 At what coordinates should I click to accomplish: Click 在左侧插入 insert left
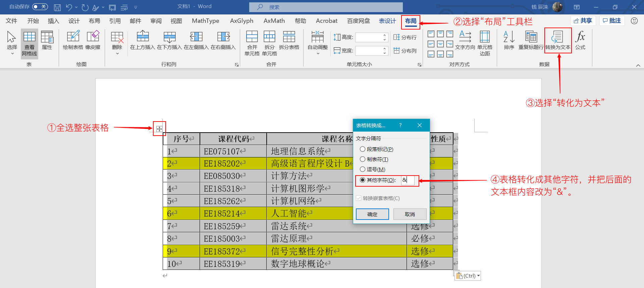[196, 40]
